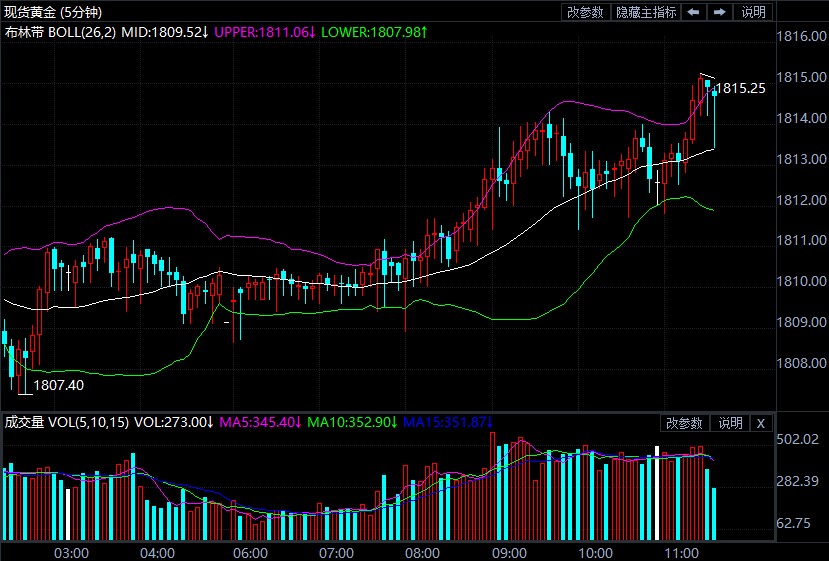This screenshot has width=829, height=561.
Task: Close the volume panel with X
Action: click(760, 423)
